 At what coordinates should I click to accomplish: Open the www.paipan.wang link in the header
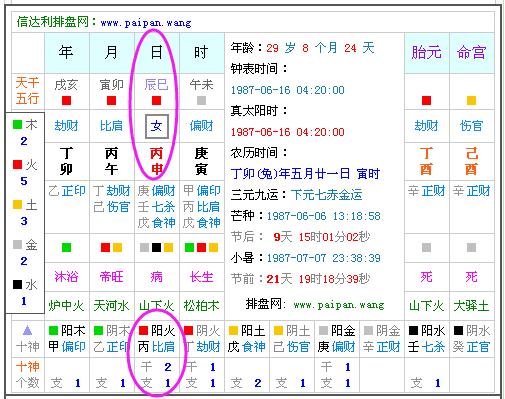coord(146,23)
